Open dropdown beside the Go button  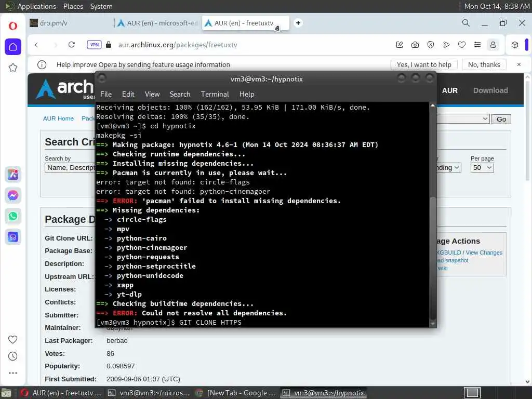pyautogui.click(x=463, y=119)
